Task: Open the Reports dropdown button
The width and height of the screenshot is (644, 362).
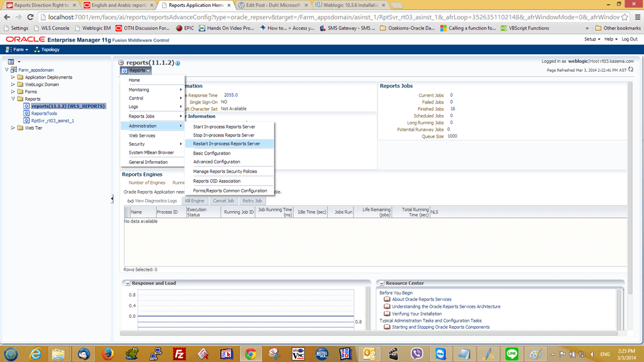Action: 136,70
